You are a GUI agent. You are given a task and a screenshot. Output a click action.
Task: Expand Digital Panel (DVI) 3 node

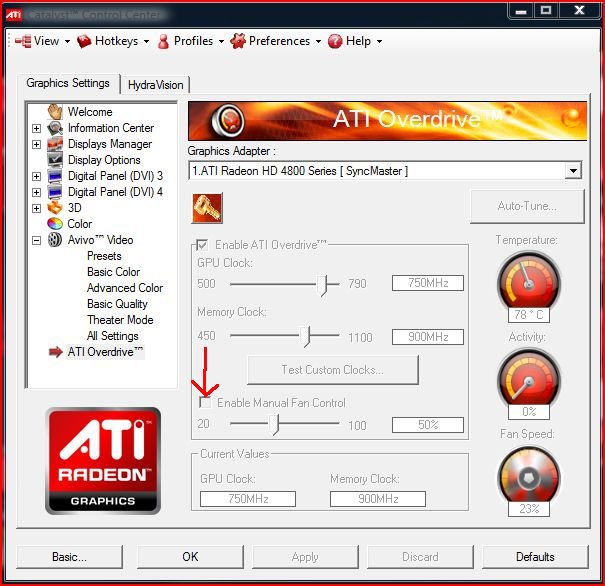click(36, 176)
